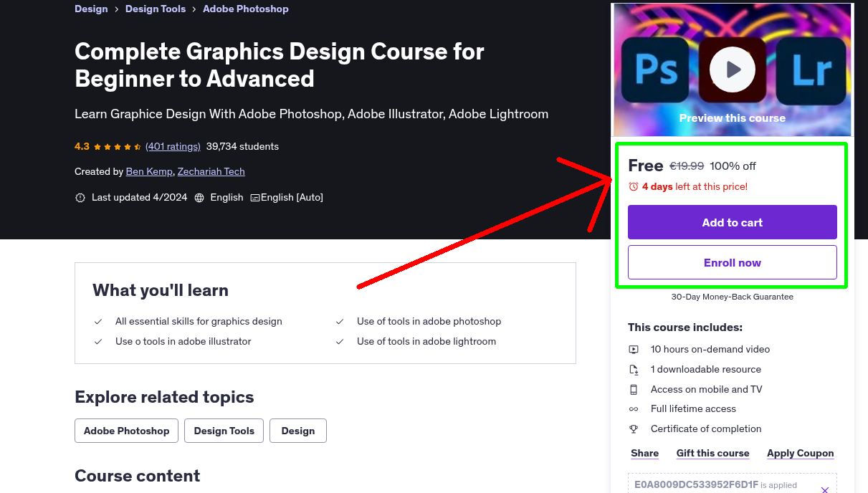Click the 4.3 rating number

(x=82, y=146)
